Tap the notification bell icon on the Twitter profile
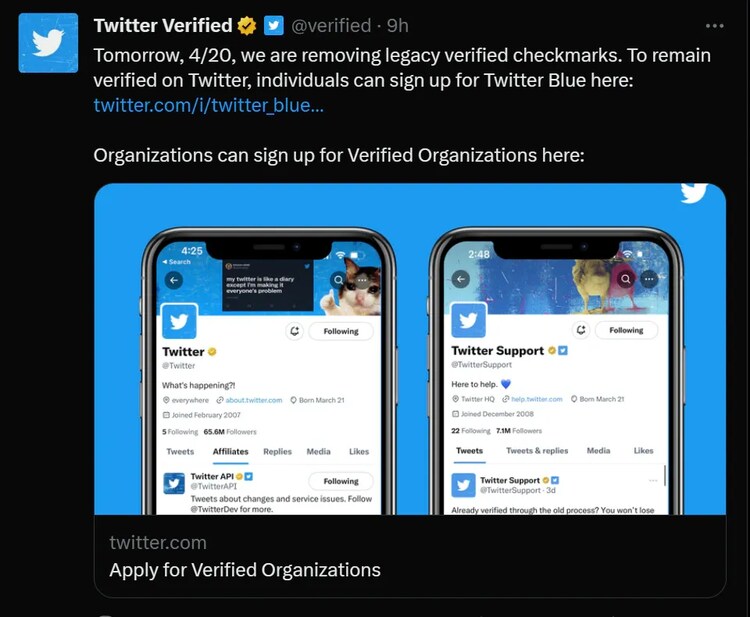This screenshot has height=617, width=750. click(x=295, y=331)
